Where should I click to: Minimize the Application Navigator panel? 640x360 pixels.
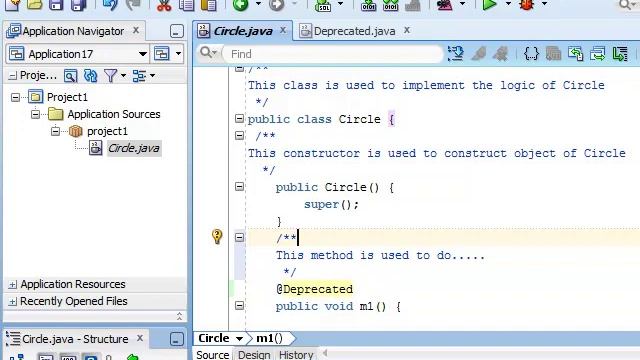tap(176, 31)
